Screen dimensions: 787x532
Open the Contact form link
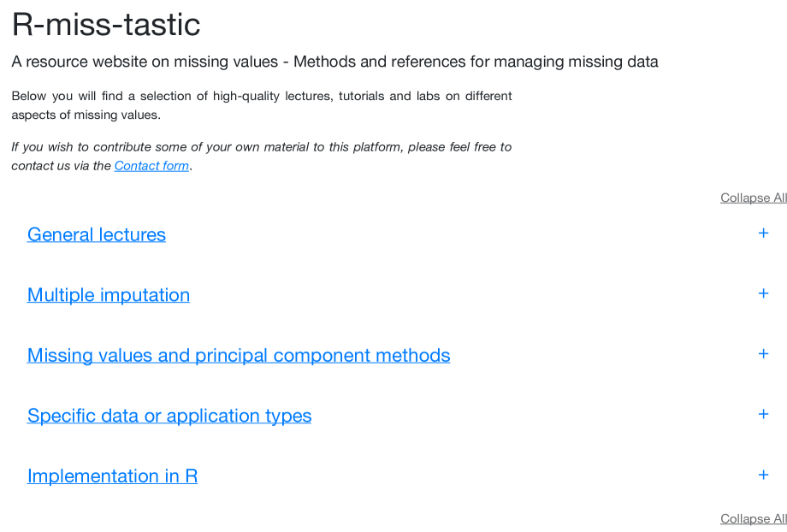[x=151, y=166]
